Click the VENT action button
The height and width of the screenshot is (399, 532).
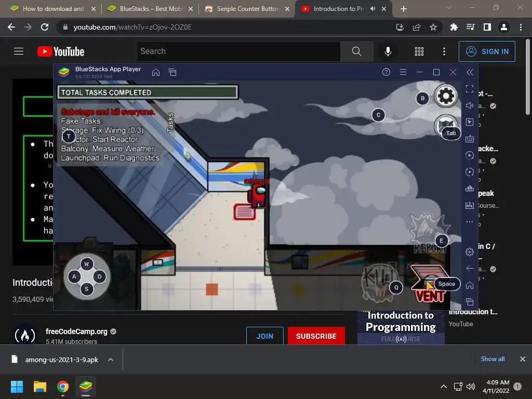click(430, 284)
